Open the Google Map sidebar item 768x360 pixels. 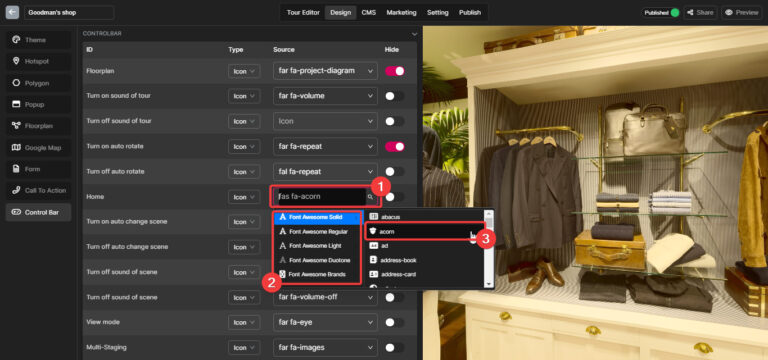click(38, 147)
